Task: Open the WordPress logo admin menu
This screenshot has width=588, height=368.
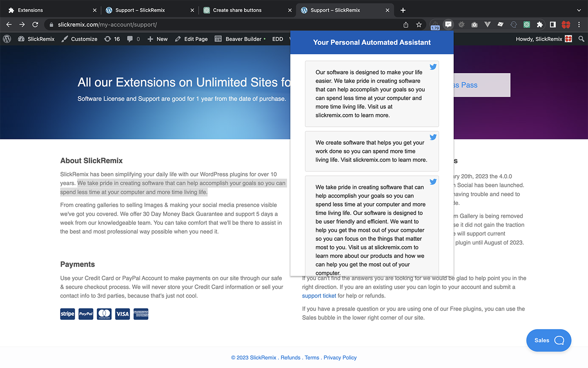Action: [7, 39]
